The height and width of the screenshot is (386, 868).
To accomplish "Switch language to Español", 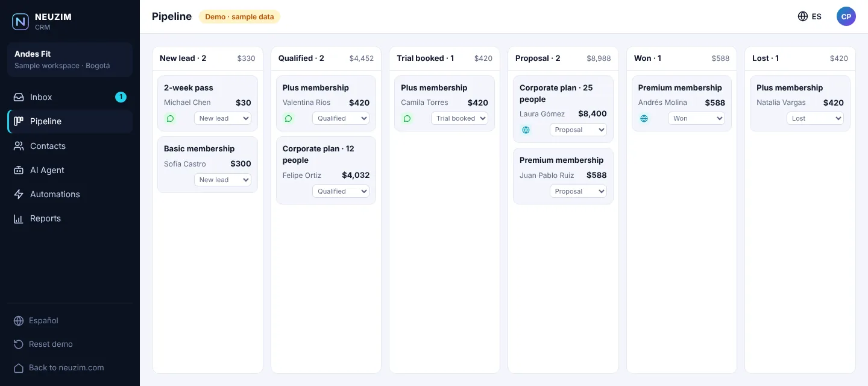I will click(x=70, y=321).
